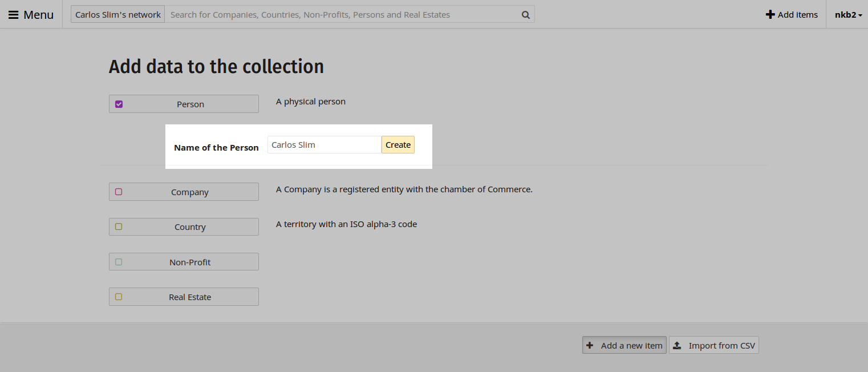The width and height of the screenshot is (868, 372).
Task: Click the 'A physical person' description
Action: click(x=311, y=102)
